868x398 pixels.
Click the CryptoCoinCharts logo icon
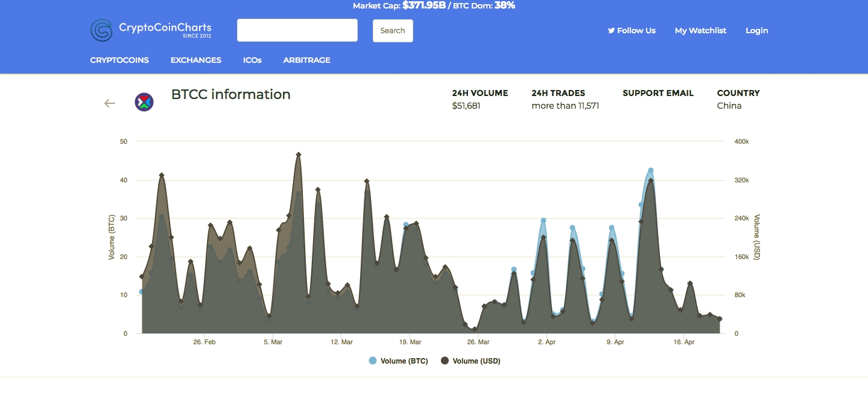pyautogui.click(x=101, y=30)
